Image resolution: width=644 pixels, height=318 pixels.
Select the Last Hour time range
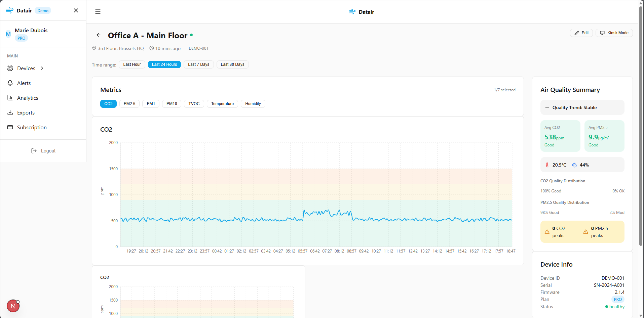(132, 64)
